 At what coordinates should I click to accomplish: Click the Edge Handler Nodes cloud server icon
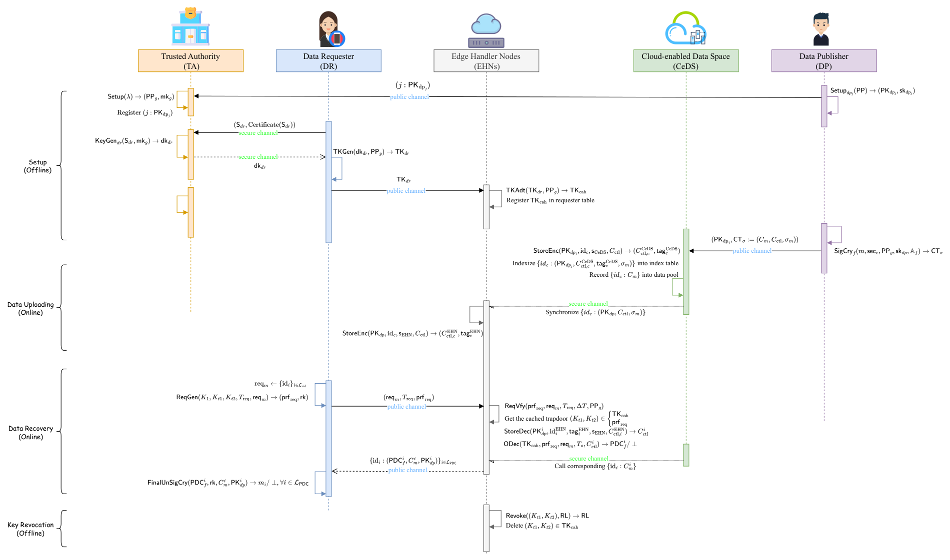click(x=486, y=31)
